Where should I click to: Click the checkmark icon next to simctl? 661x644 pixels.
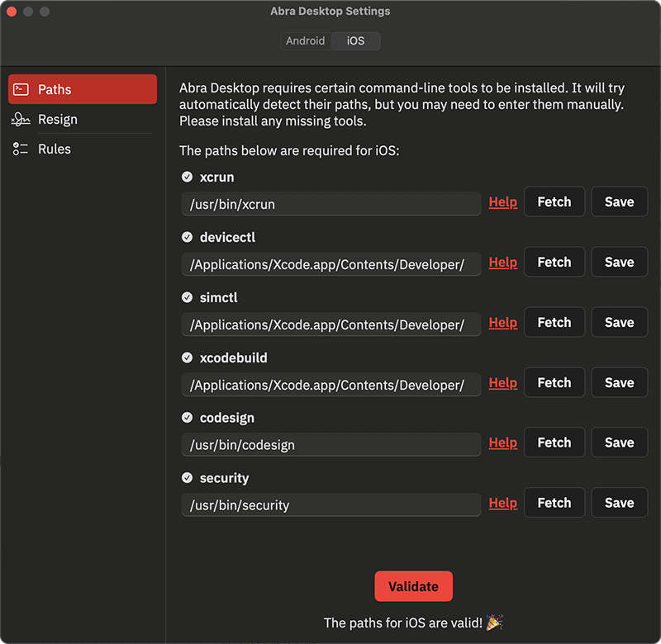click(x=188, y=297)
